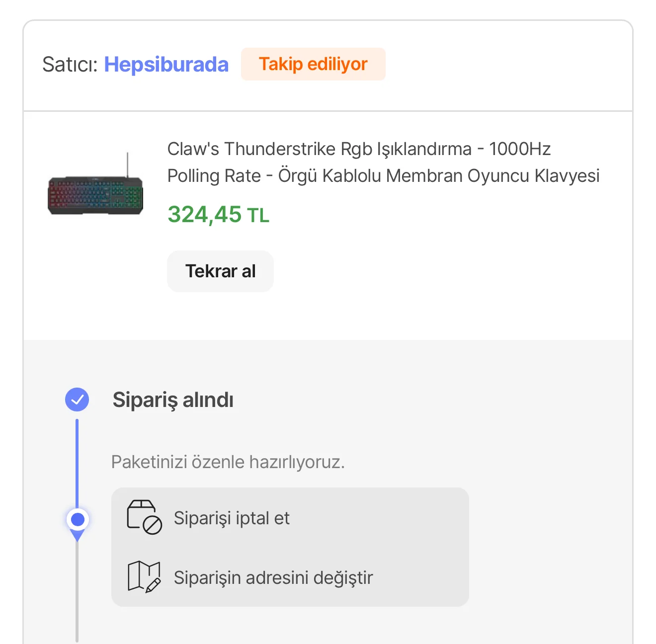Choose Siparişin adresini değiştir option
The image size is (656, 644).
click(x=273, y=577)
